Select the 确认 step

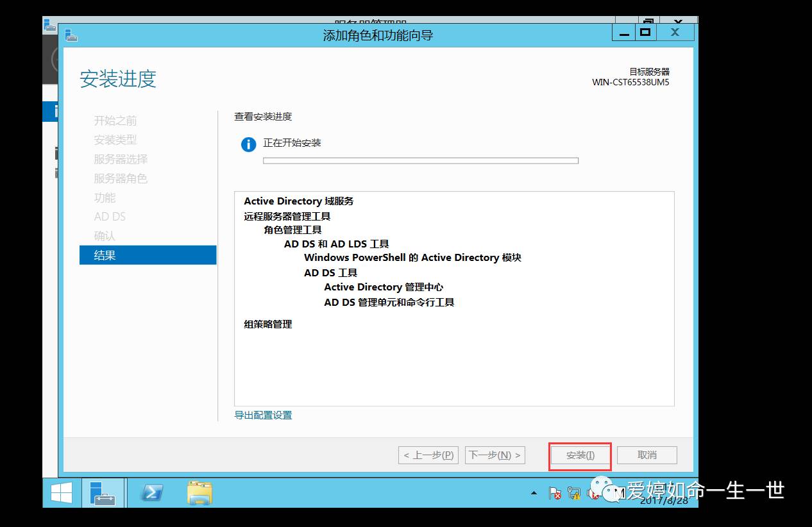(105, 236)
